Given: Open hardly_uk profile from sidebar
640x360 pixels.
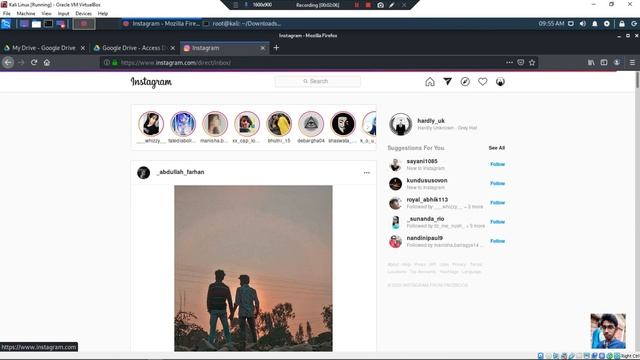Looking at the screenshot, I should pyautogui.click(x=431, y=121).
